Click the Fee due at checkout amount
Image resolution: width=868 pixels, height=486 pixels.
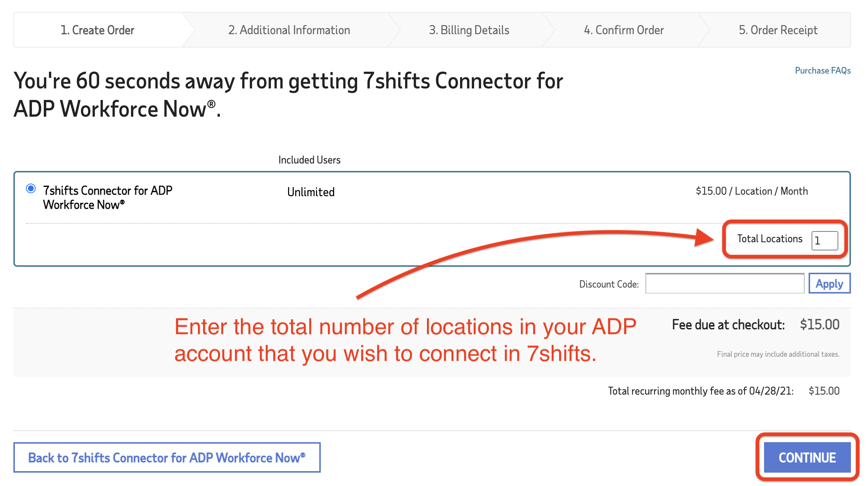tap(819, 325)
